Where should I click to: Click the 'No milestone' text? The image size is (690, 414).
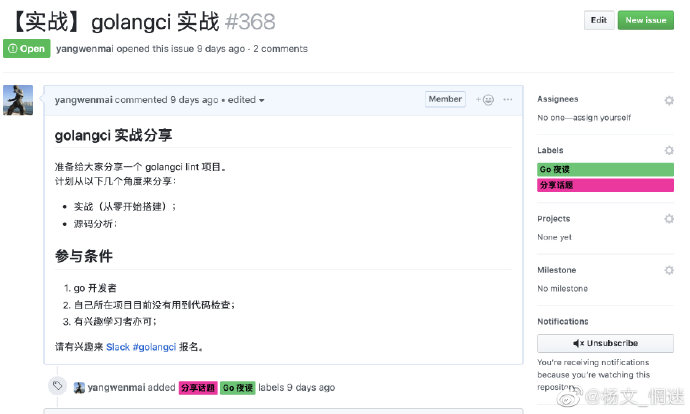point(562,289)
